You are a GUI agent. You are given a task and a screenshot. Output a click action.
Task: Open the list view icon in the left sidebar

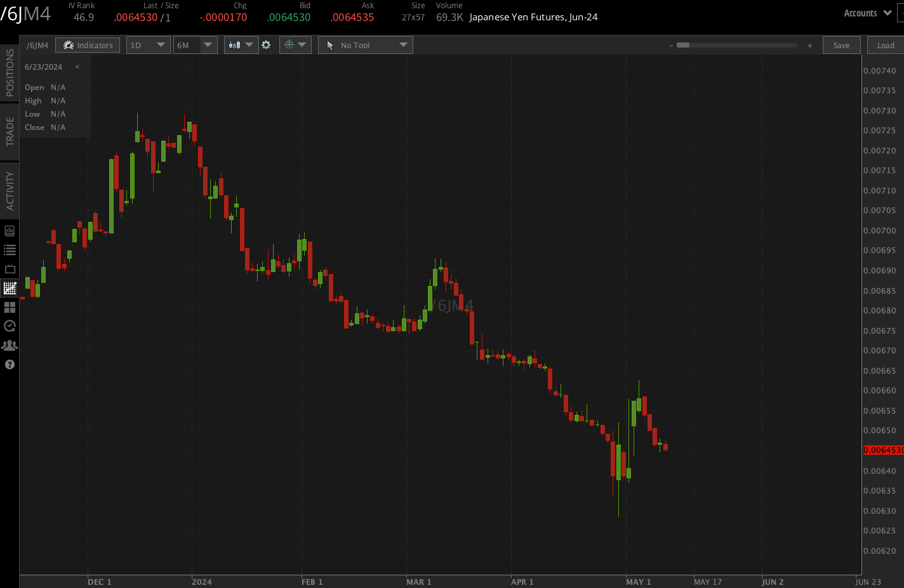(x=10, y=250)
